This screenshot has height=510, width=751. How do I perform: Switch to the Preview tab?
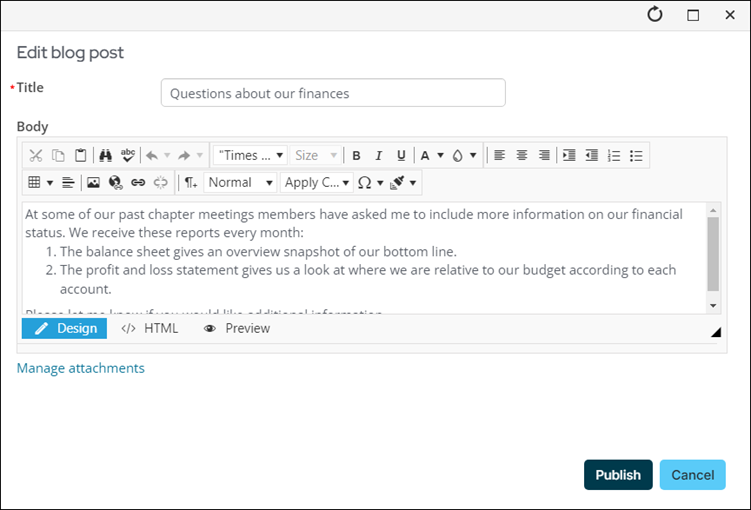click(x=237, y=329)
